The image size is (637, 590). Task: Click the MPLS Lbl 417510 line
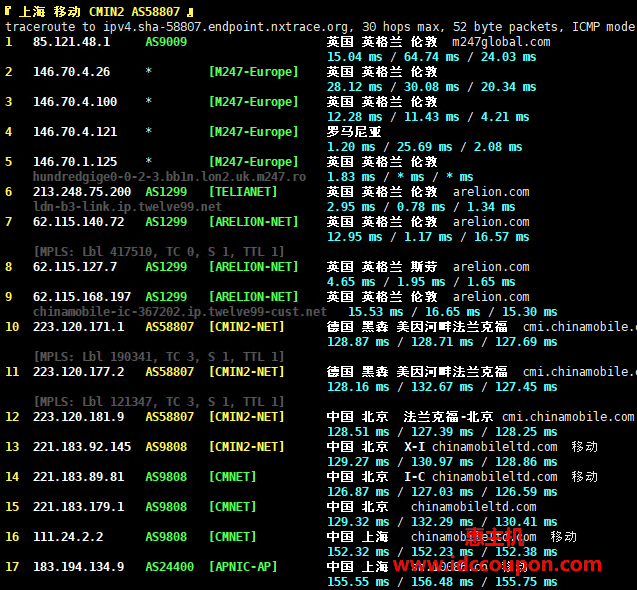click(159, 252)
